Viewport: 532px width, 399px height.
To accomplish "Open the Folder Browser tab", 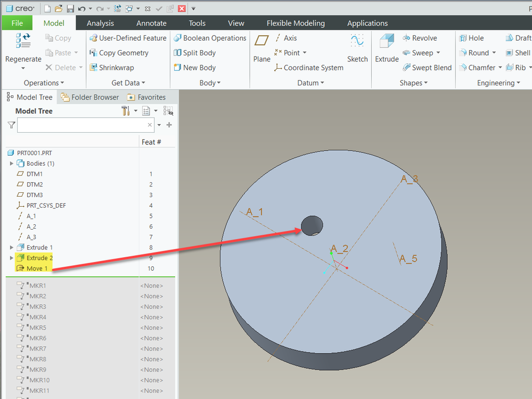I will (89, 97).
